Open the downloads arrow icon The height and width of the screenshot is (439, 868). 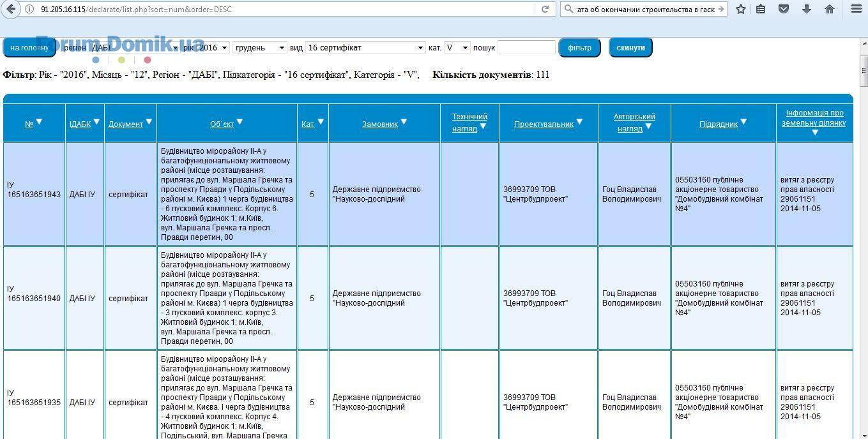point(807,9)
